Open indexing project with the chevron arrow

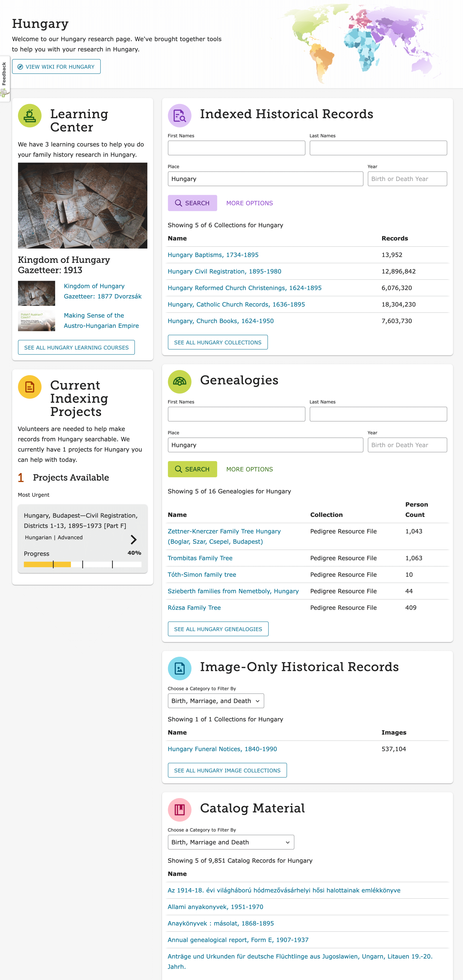(x=133, y=539)
